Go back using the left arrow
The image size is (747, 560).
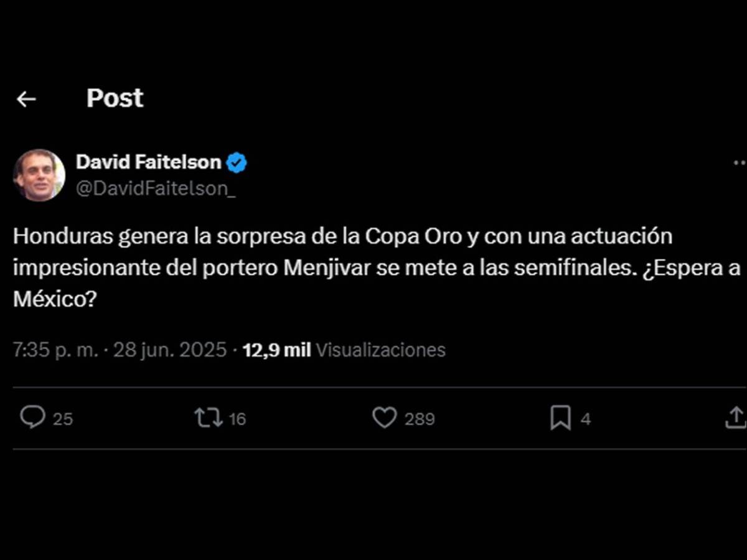tap(25, 99)
